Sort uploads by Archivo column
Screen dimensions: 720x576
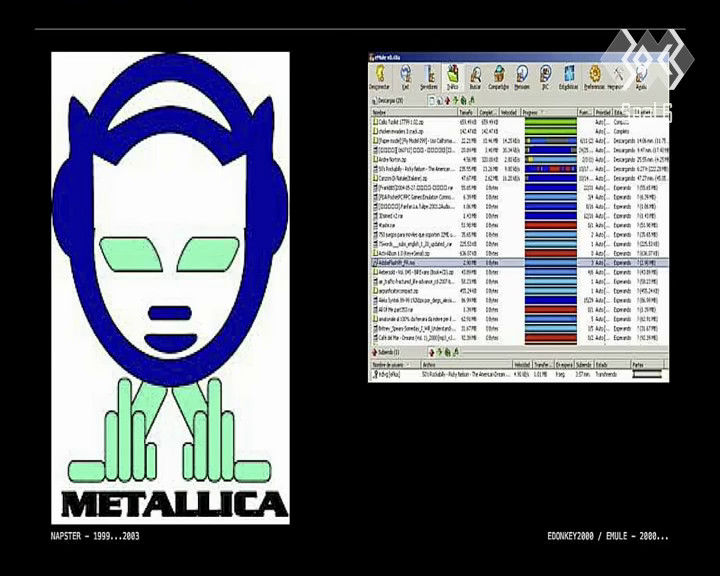pos(466,364)
